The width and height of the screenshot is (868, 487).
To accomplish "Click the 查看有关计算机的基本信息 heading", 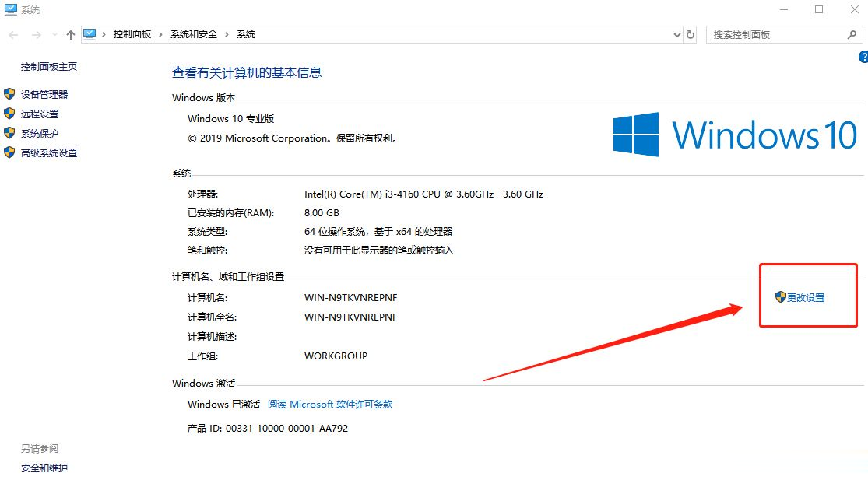I will (x=247, y=72).
